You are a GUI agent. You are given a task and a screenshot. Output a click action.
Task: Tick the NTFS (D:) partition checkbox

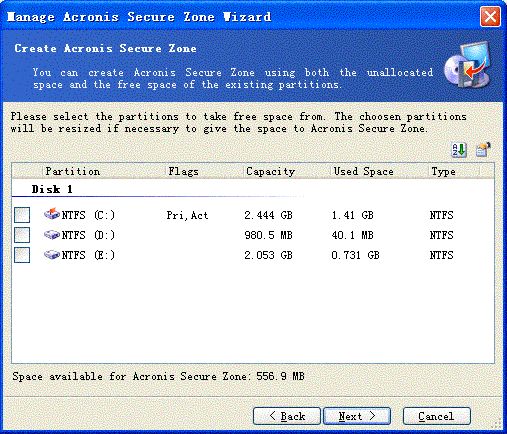click(x=22, y=235)
